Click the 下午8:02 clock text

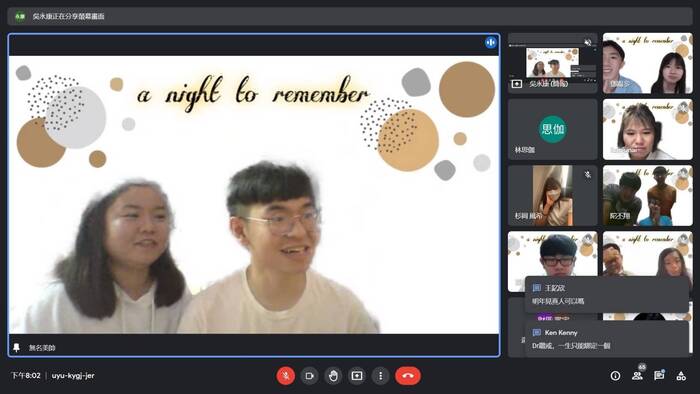tap(26, 375)
